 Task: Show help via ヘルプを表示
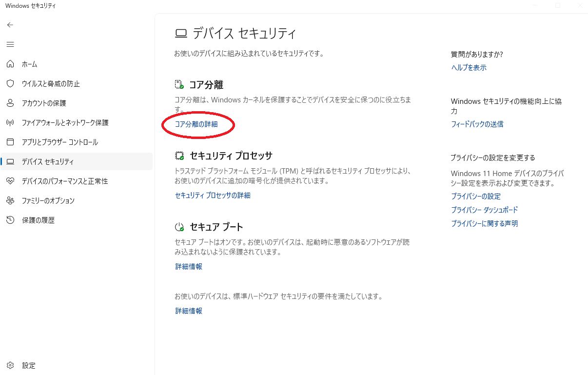pyautogui.click(x=468, y=67)
